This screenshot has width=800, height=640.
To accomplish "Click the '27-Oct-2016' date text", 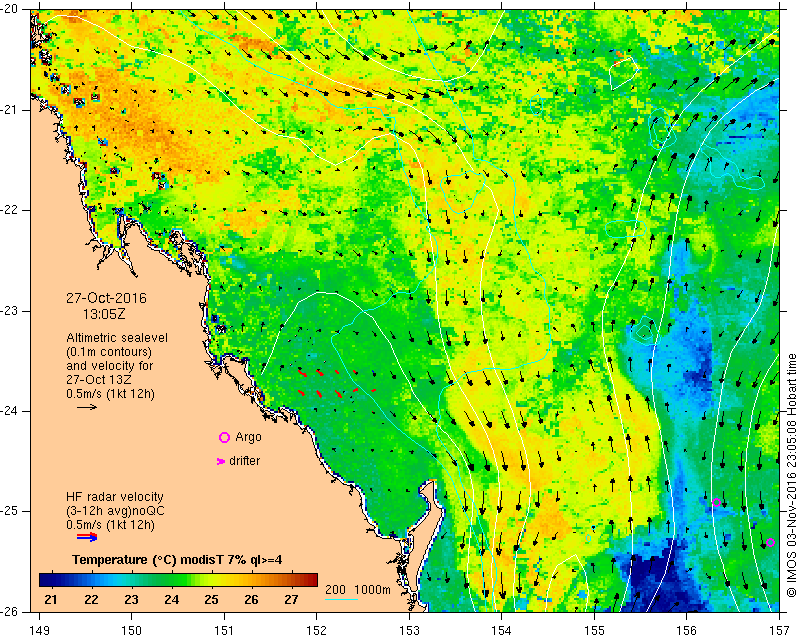I will 106,298.
